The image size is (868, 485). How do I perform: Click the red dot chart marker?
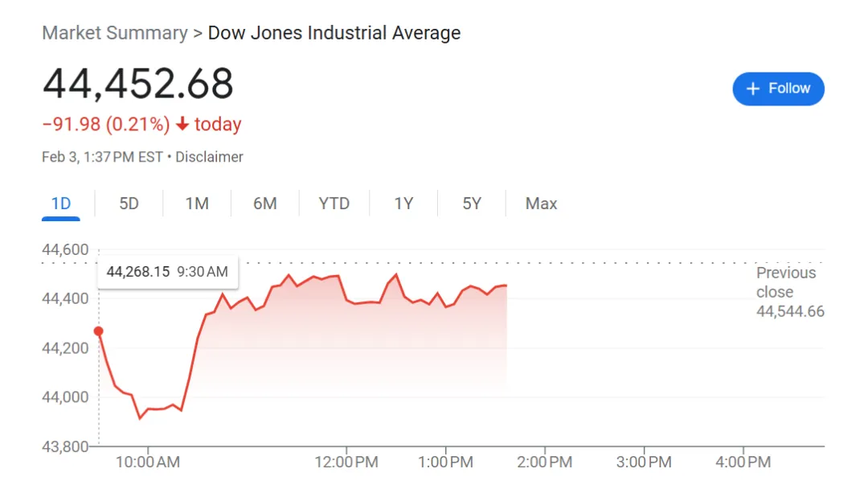99,331
